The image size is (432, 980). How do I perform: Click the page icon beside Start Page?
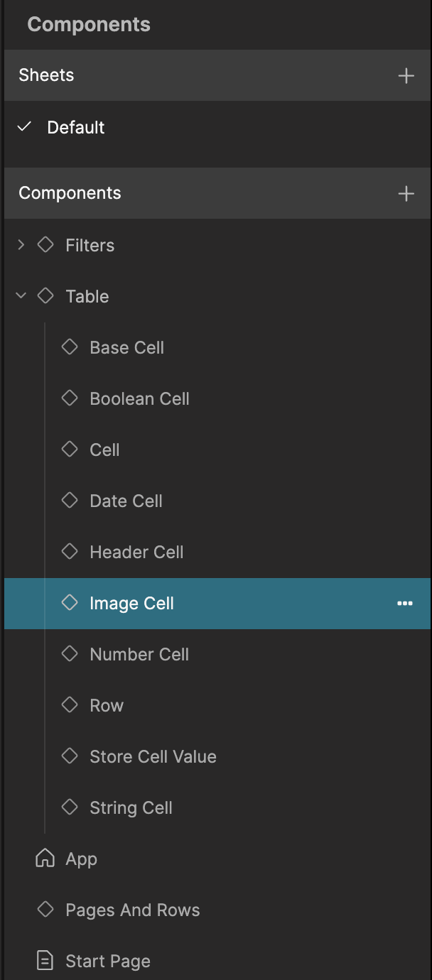45,961
